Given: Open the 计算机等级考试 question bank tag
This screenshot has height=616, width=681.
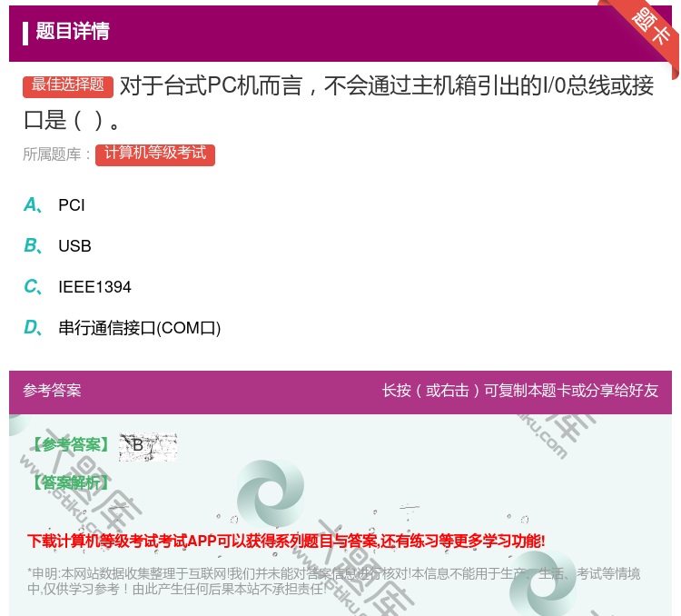Looking at the screenshot, I should pyautogui.click(x=155, y=154).
